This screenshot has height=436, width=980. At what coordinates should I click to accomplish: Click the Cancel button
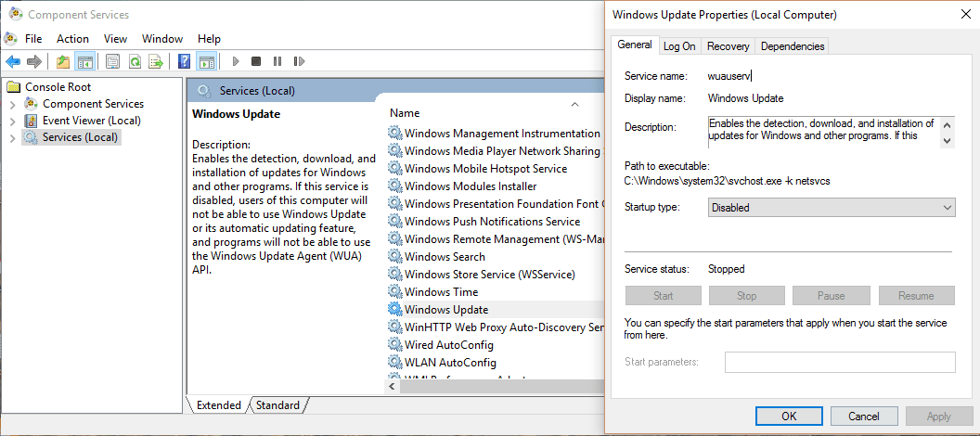point(864,417)
